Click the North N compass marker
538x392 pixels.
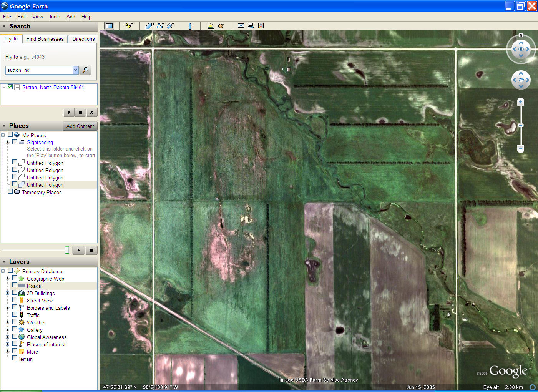521,35
